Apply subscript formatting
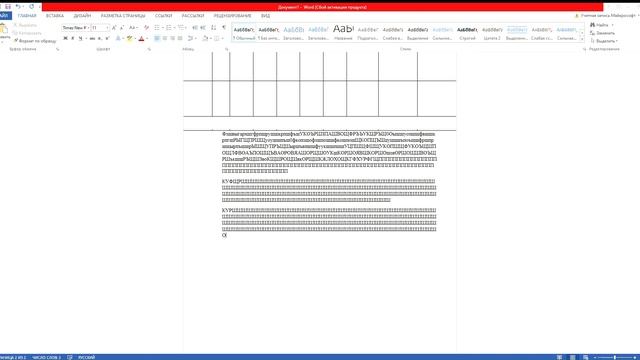The width and height of the screenshot is (640, 360). 100,38
